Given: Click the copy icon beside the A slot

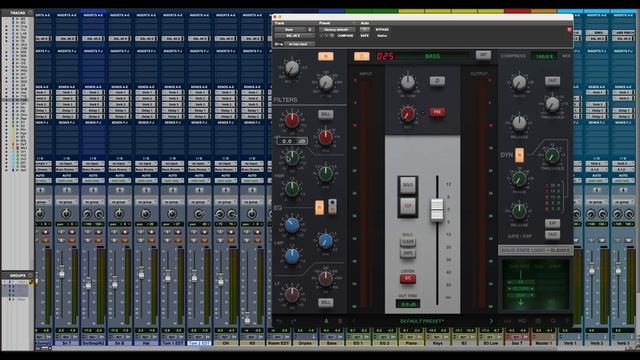Looking at the screenshot, I should [x=340, y=321].
